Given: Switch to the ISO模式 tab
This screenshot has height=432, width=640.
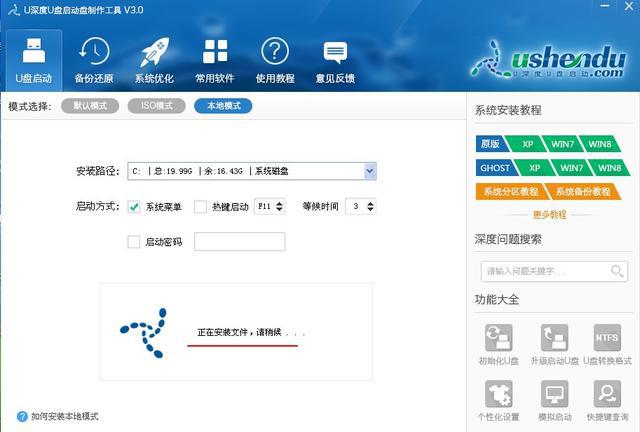Looking at the screenshot, I should 156,106.
